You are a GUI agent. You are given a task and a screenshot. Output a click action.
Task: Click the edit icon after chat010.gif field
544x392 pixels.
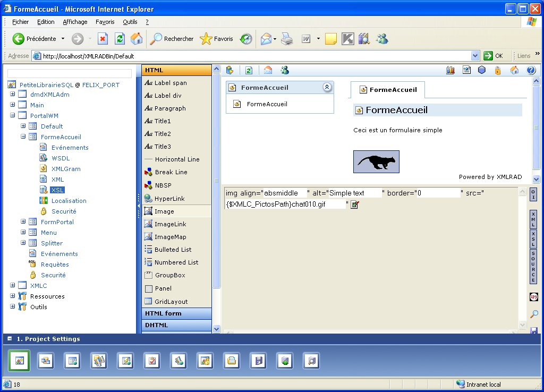coord(355,204)
